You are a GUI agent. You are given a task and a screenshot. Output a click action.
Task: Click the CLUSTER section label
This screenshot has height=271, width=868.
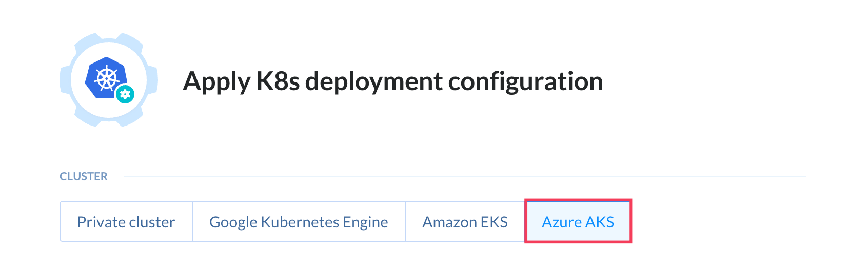tap(84, 176)
